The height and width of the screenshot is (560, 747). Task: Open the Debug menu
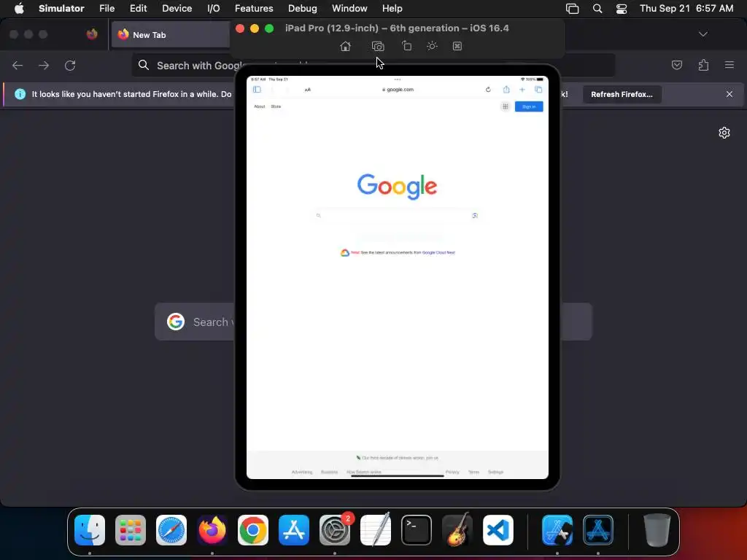303,9
